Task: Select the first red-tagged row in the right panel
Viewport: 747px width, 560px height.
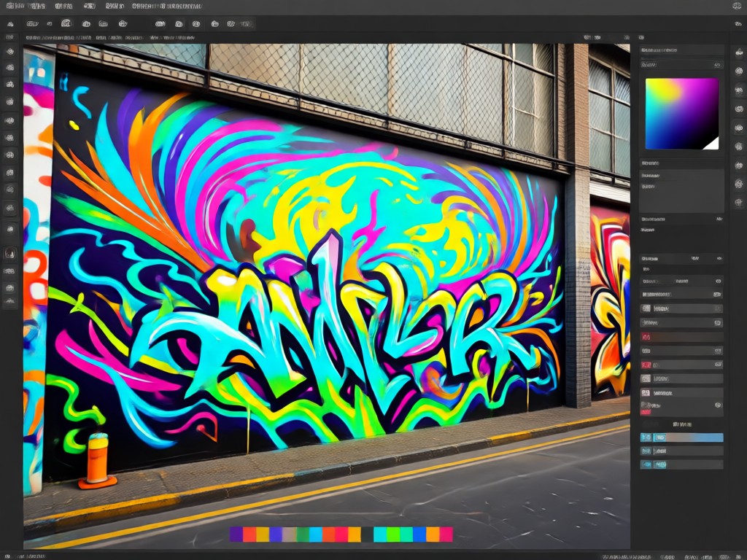Action: click(682, 337)
